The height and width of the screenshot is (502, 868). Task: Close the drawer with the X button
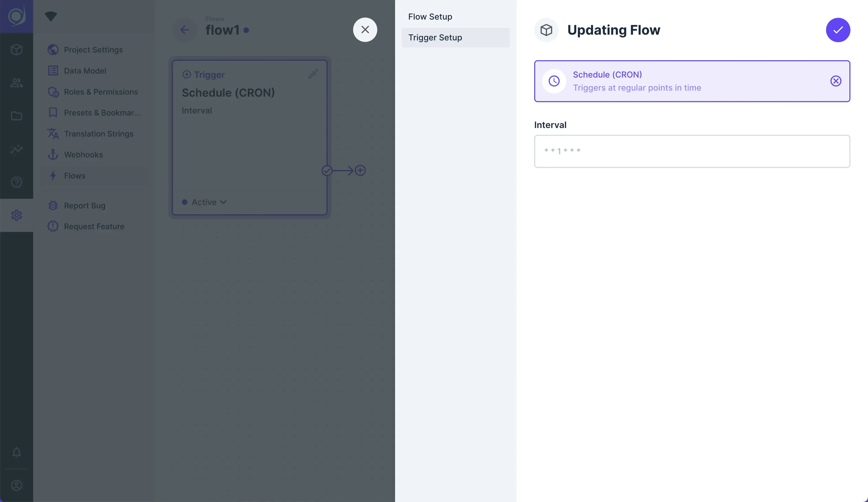365,30
